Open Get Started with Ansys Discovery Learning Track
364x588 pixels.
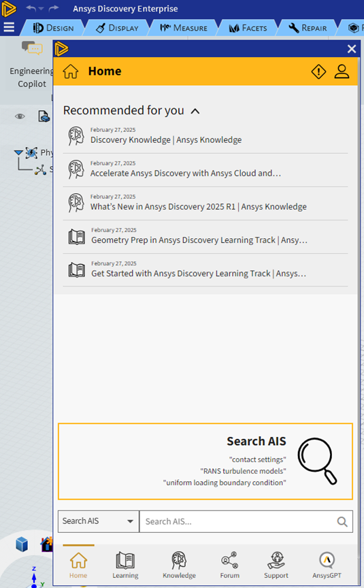(199, 274)
